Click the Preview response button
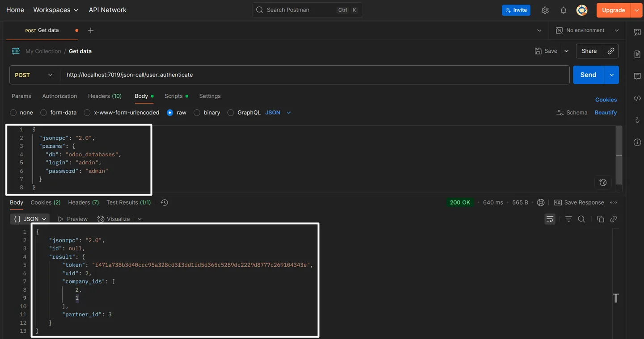Viewport: 644px width, 339px height. click(72, 219)
